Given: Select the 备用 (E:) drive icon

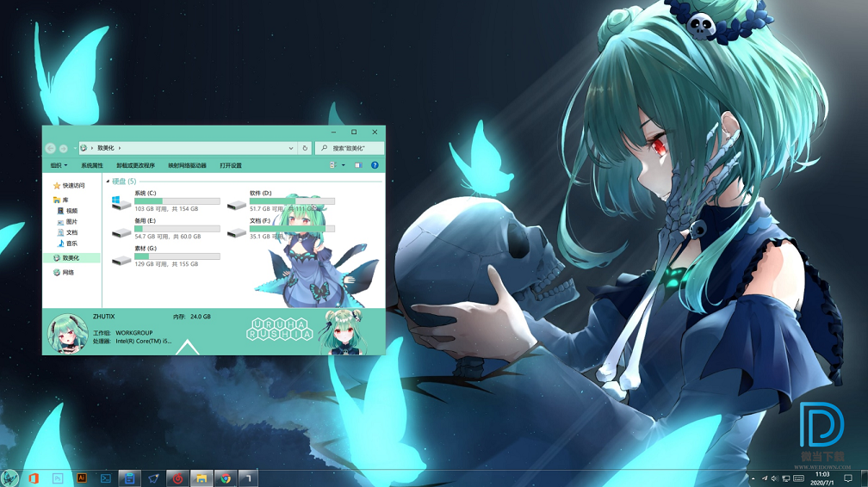Looking at the screenshot, I should tap(121, 232).
